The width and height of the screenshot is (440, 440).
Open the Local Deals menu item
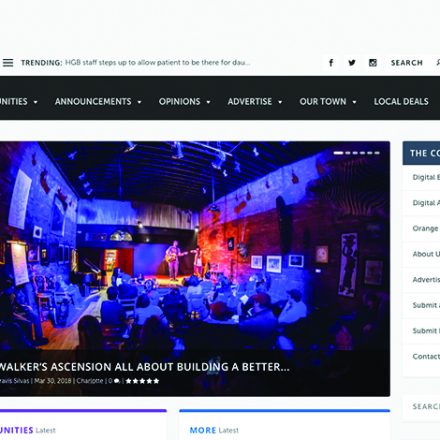(x=401, y=101)
